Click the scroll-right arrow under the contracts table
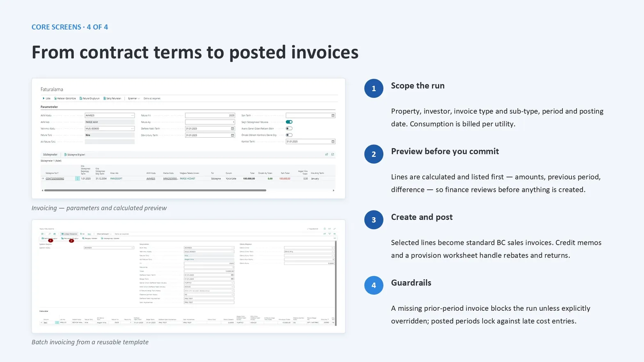The width and height of the screenshot is (644, 362). click(x=333, y=190)
